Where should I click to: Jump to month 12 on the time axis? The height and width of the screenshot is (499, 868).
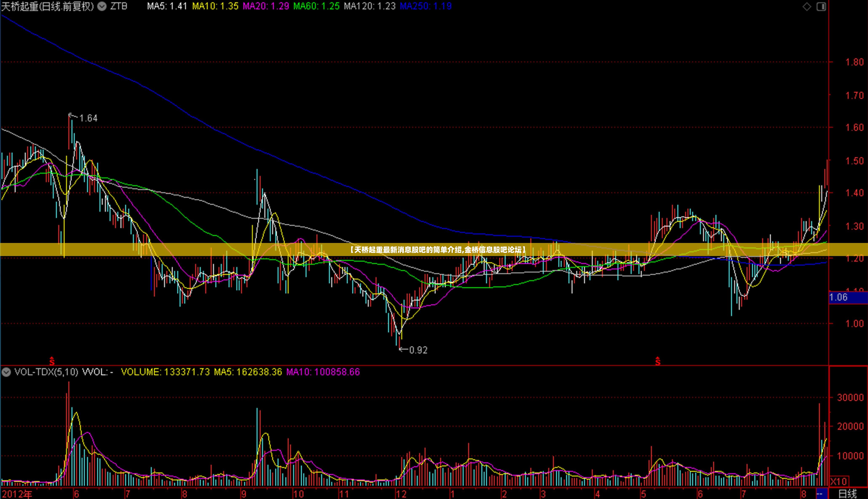pyautogui.click(x=401, y=494)
